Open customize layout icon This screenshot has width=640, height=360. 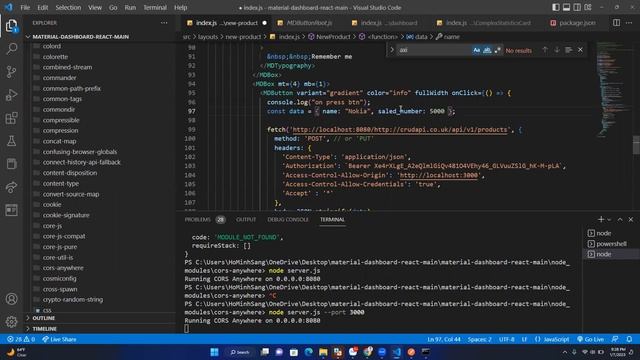click(588, 7)
